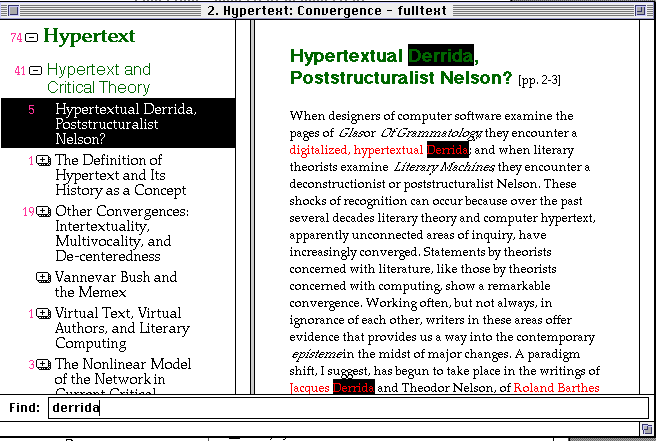The image size is (656, 441).
Task: Open The Nonlinear Model of the Network entry
Action: tap(123, 375)
